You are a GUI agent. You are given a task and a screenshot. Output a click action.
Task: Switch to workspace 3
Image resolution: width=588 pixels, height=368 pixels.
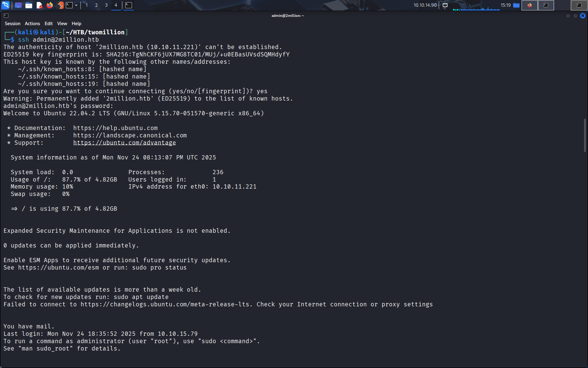(106, 5)
